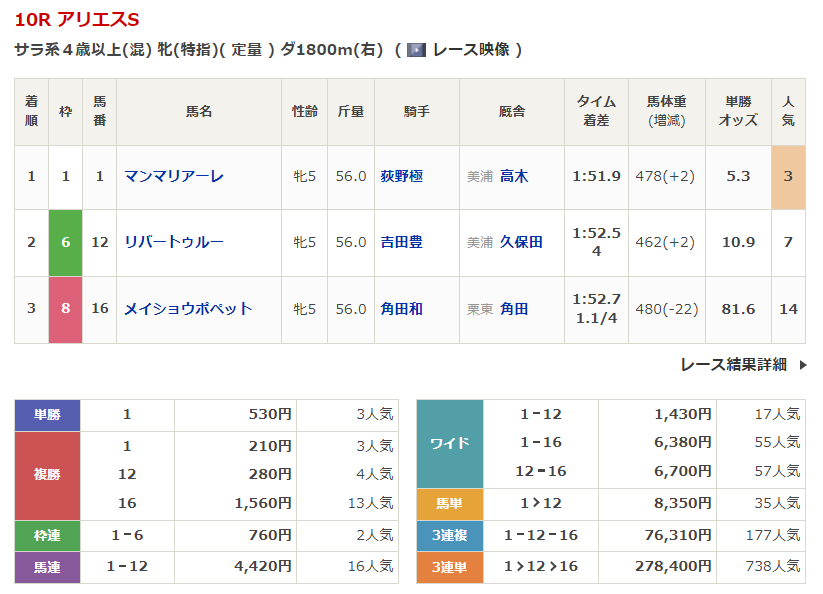
Task: Click the race video icon
Action: pyautogui.click(x=416, y=50)
